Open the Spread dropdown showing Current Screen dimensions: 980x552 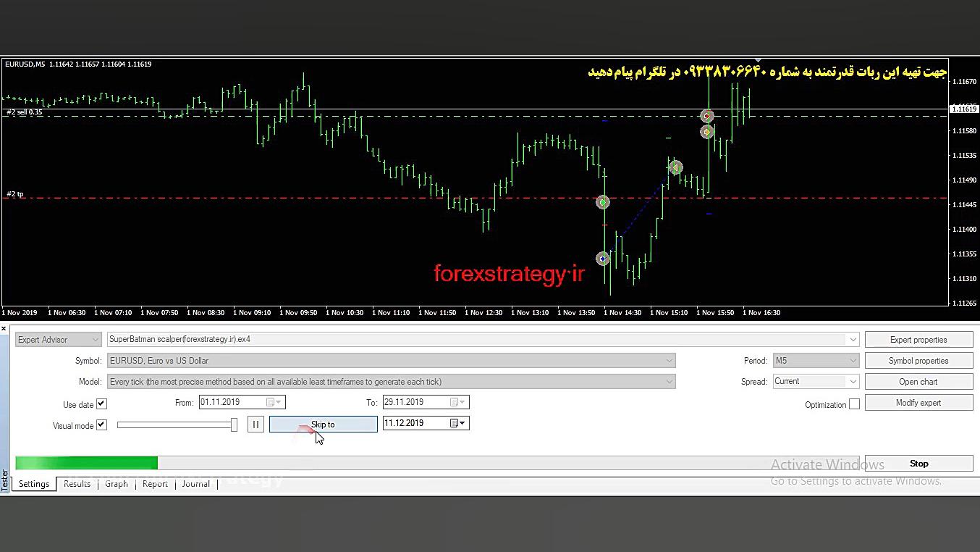pyautogui.click(x=816, y=382)
